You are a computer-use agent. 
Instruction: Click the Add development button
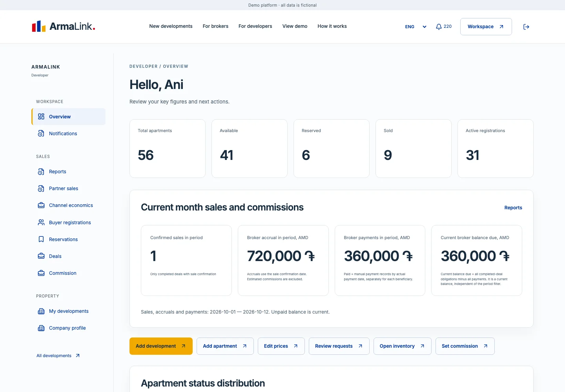click(x=161, y=346)
